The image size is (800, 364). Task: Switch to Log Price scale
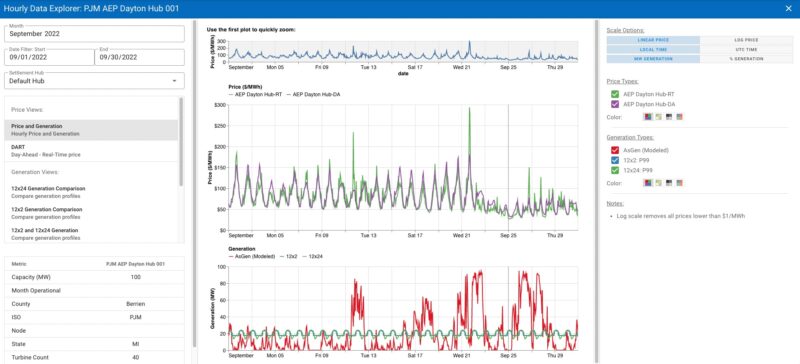tap(747, 40)
